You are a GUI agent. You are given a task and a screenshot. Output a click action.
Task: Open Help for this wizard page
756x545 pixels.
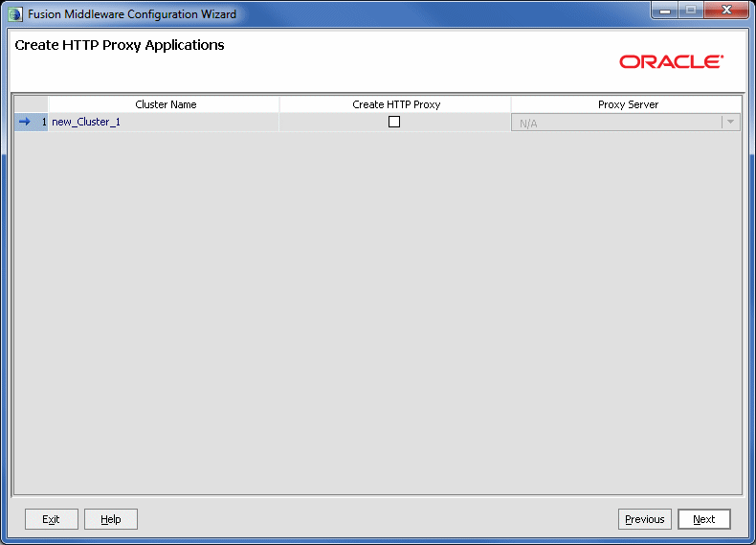pos(111,519)
